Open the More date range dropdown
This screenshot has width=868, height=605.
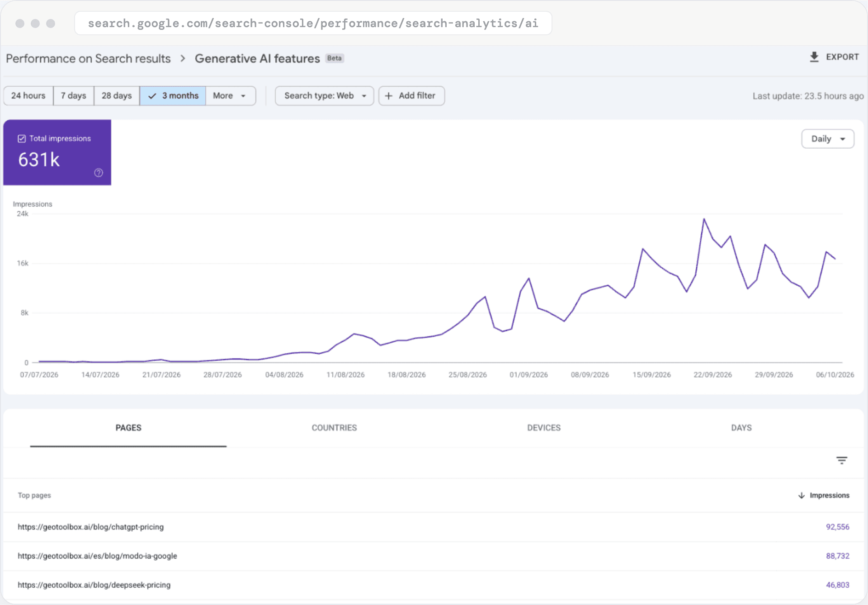pos(231,96)
